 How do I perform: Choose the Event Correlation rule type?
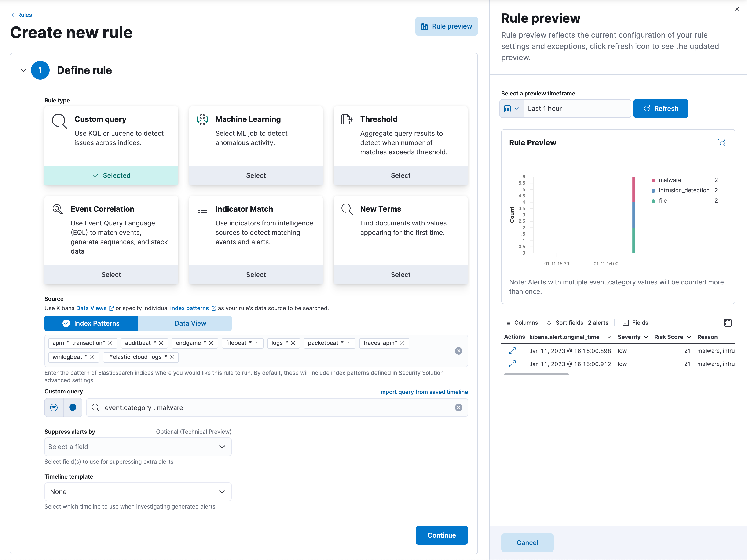(x=111, y=274)
